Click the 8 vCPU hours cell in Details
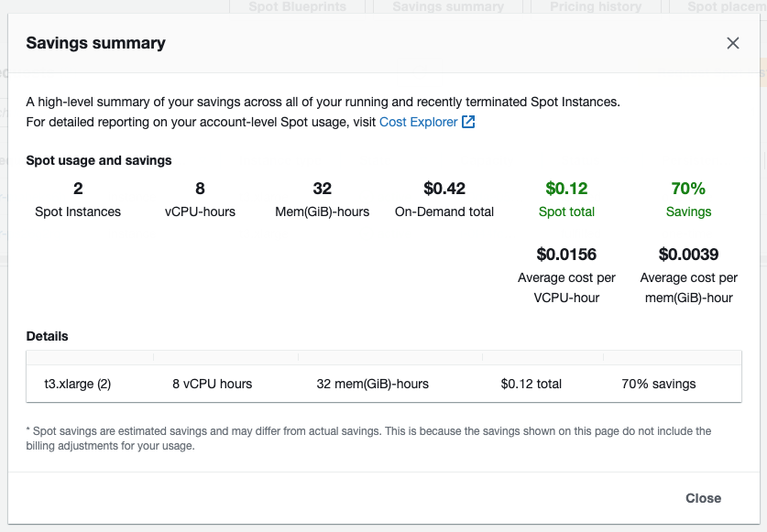767x532 pixels. (213, 384)
